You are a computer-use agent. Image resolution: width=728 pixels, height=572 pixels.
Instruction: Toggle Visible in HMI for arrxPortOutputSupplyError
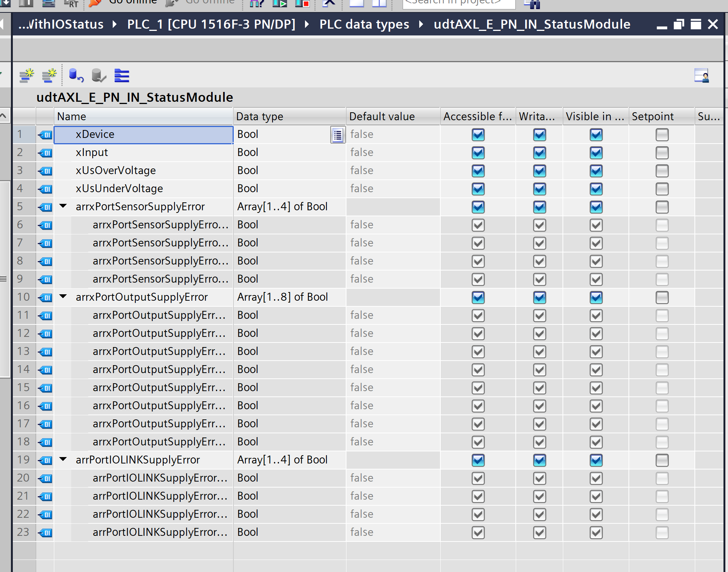tap(596, 297)
